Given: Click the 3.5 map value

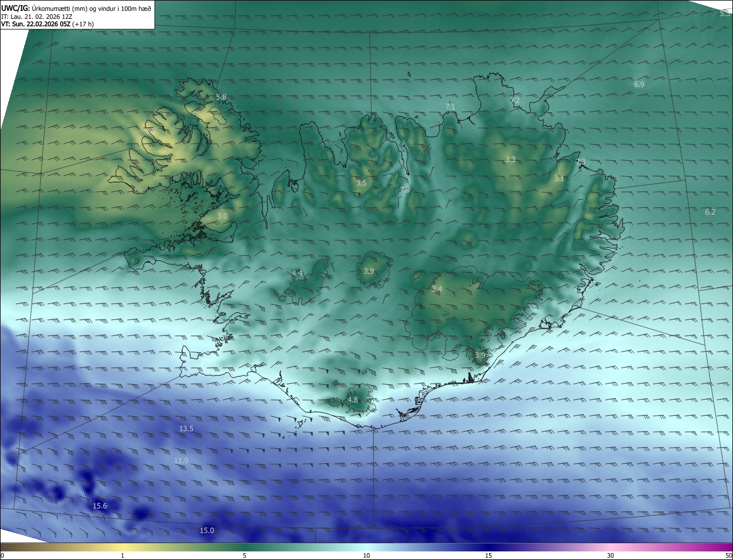Looking at the screenshot, I should tap(361, 183).
